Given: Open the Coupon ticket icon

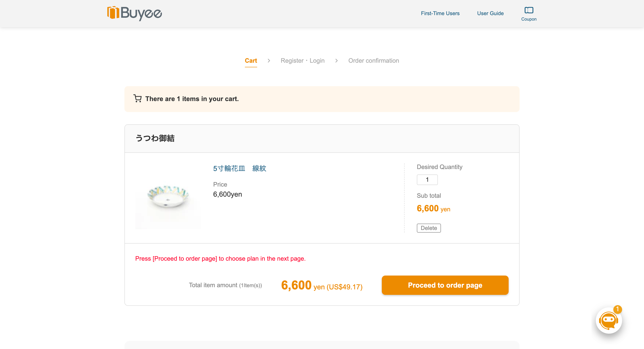Looking at the screenshot, I should pyautogui.click(x=529, y=10).
